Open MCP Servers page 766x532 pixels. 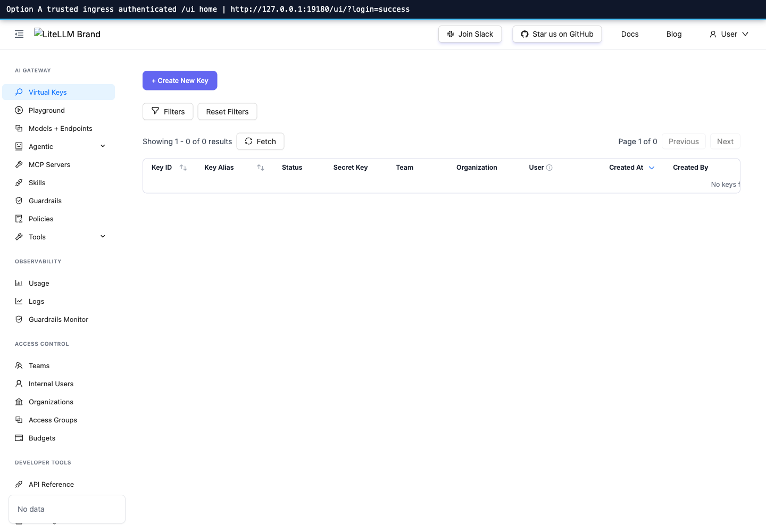pos(59,164)
